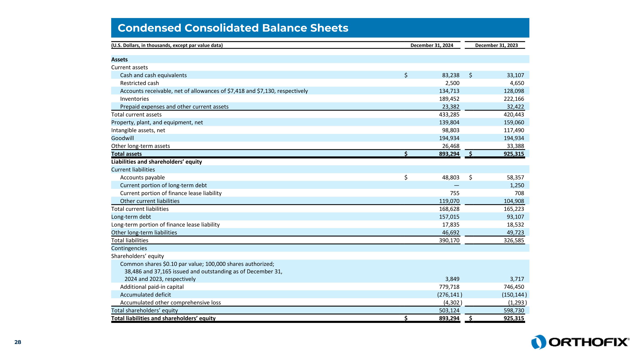Click the page number 28
Screen dimensions: 644x362
pyautogui.click(x=18, y=342)
